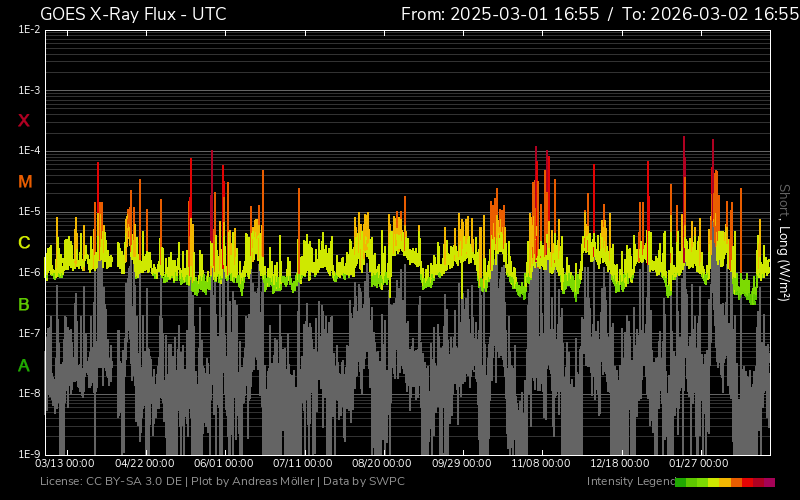Click the GOES X-Ray Flux - UTC title
The height and width of the screenshot is (500, 800).
[133, 14]
